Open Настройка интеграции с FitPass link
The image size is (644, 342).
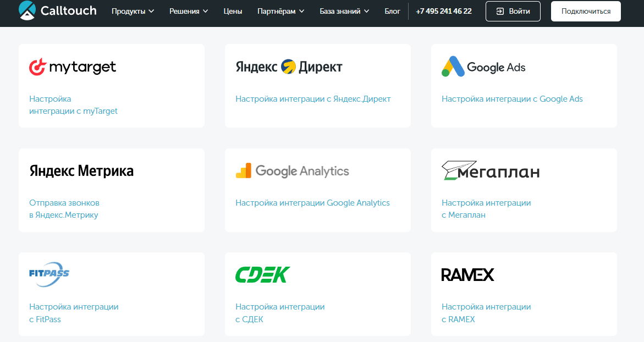[x=74, y=313]
